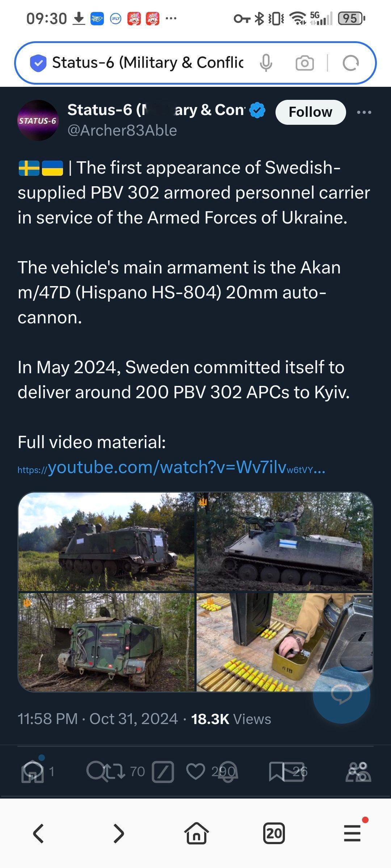Viewport: 391px width, 868px height.
Task: Tap floating blue chat bubble button
Action: pyautogui.click(x=341, y=694)
